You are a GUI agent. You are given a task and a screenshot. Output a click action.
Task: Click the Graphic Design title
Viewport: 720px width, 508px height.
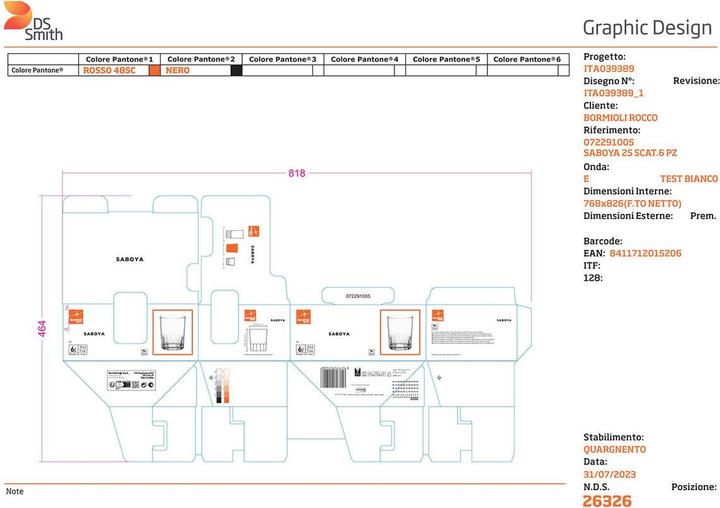tap(647, 28)
